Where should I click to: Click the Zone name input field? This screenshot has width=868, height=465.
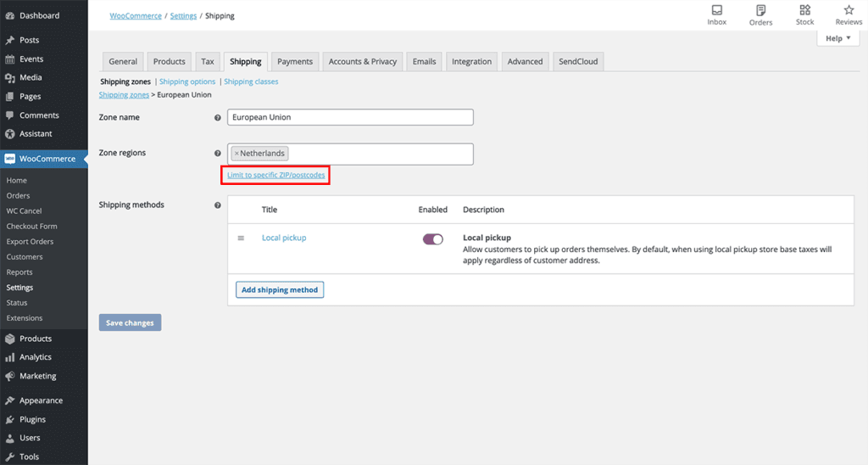350,117
